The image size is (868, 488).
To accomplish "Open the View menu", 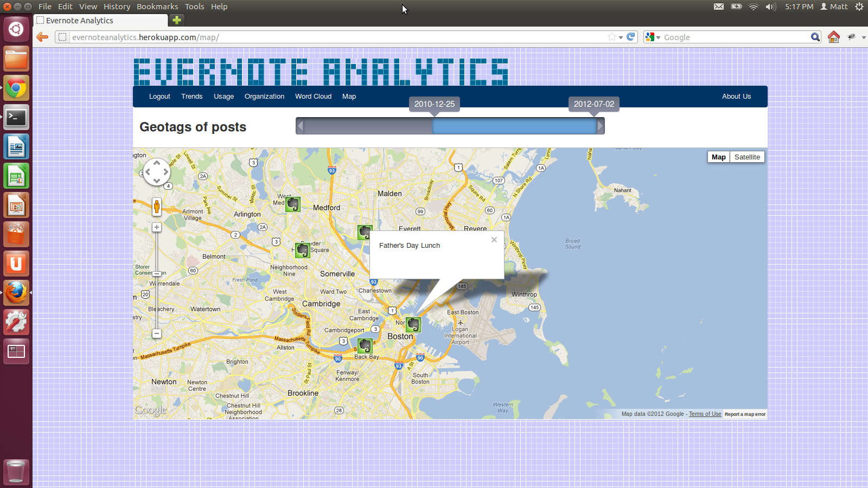I will pos(88,7).
